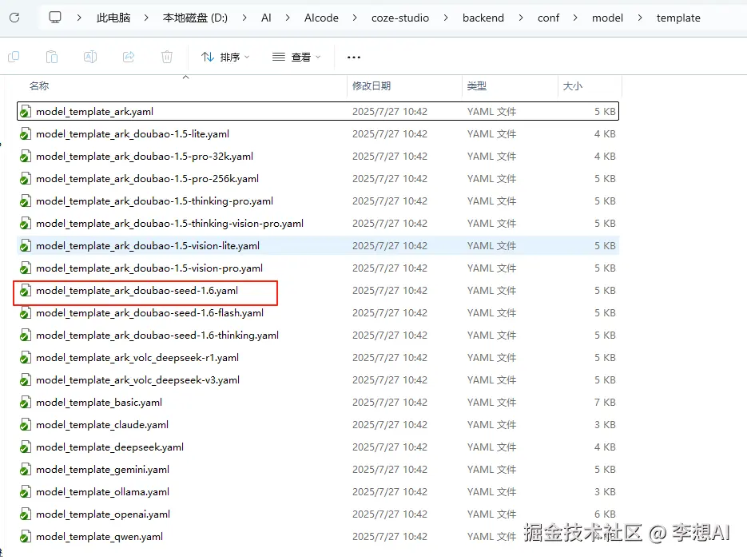Click YAML file icon of model_template_gemini.yaml

pyautogui.click(x=26, y=470)
